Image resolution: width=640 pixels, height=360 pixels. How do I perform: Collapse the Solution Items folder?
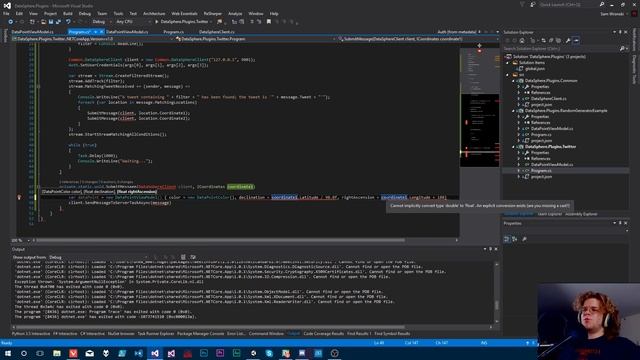coord(508,63)
